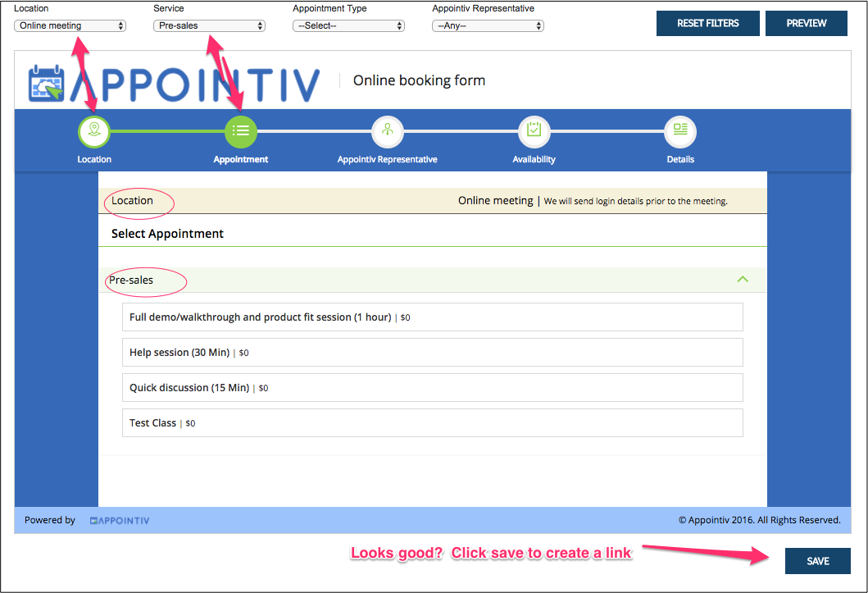
Task: Click the small Appointiv logo in footer
Action: point(120,521)
